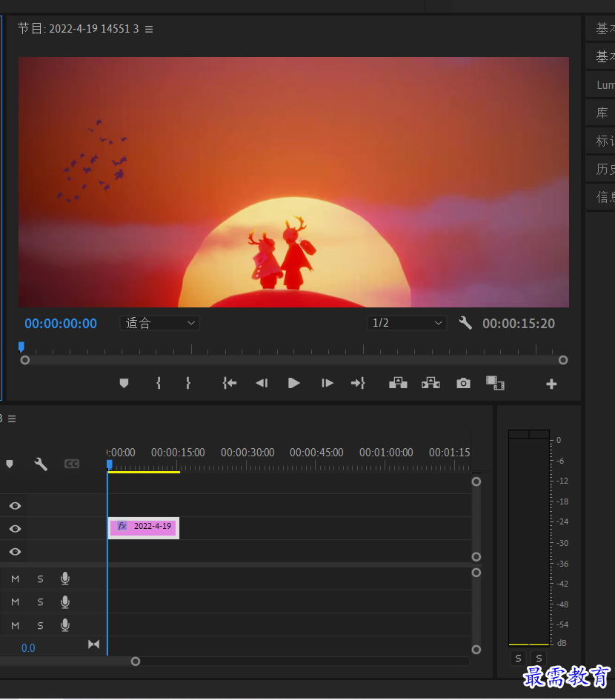Open the Lumetri panel tab
615x700 pixels.
601,85
